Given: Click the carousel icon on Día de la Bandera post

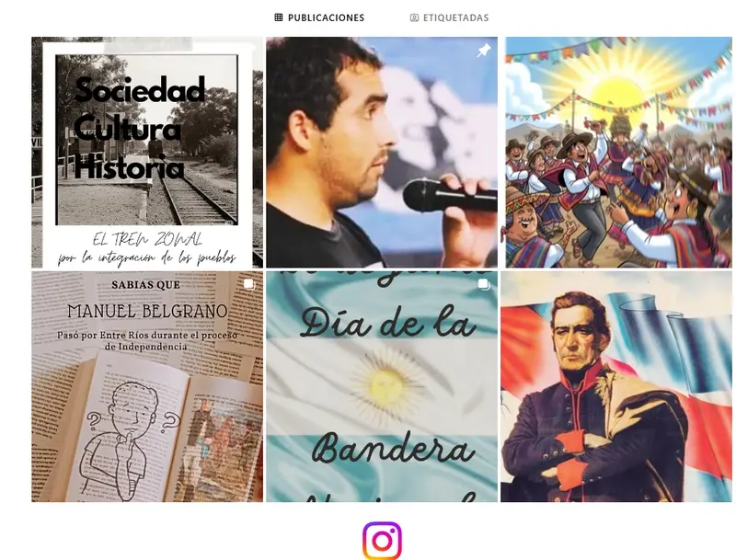Looking at the screenshot, I should pyautogui.click(x=484, y=284).
